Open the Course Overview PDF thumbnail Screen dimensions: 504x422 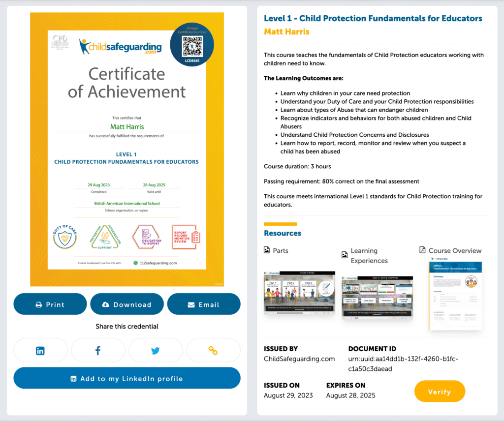pos(455,295)
